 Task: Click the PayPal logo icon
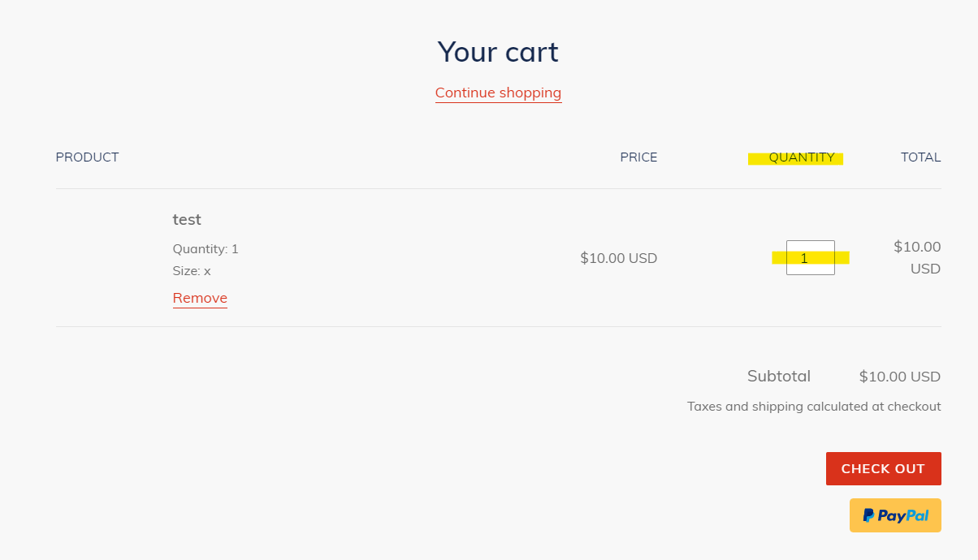pyautogui.click(x=868, y=515)
